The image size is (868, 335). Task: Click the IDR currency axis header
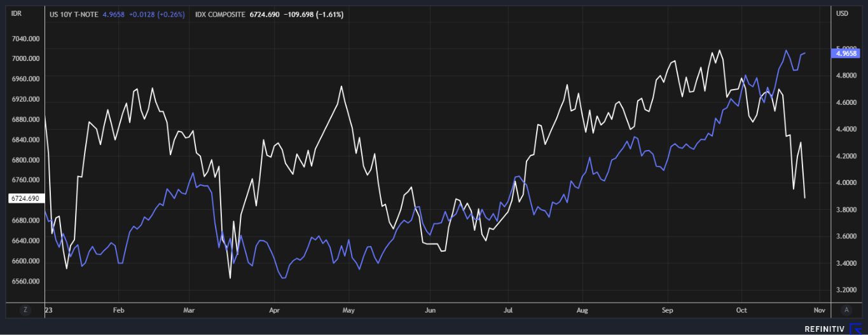tap(17, 13)
